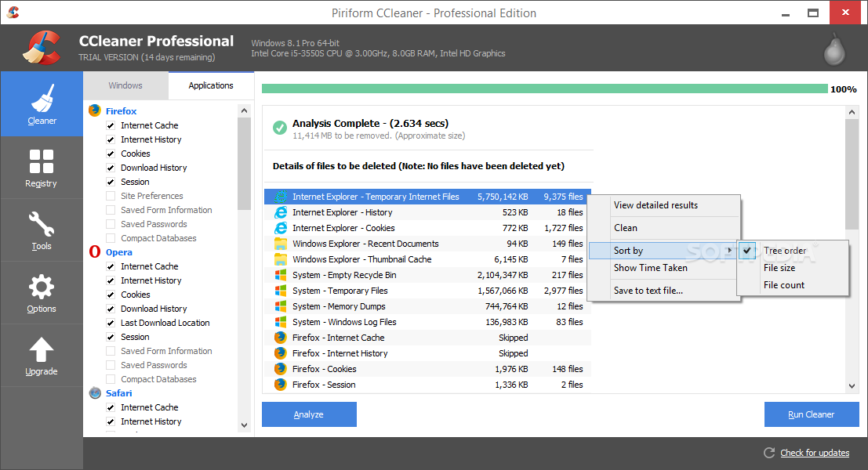Click Firefox icon in Internet History result row
This screenshot has height=470, width=868.
pyautogui.click(x=281, y=352)
